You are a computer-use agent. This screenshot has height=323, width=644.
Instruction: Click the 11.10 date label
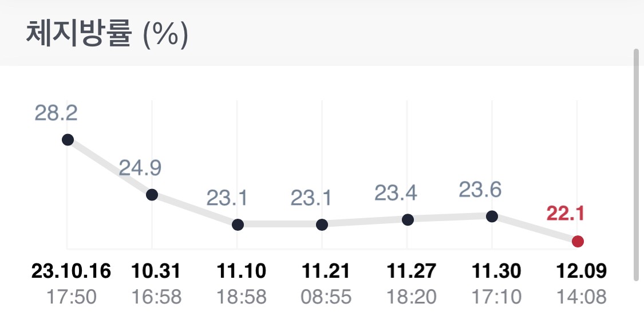(x=242, y=271)
